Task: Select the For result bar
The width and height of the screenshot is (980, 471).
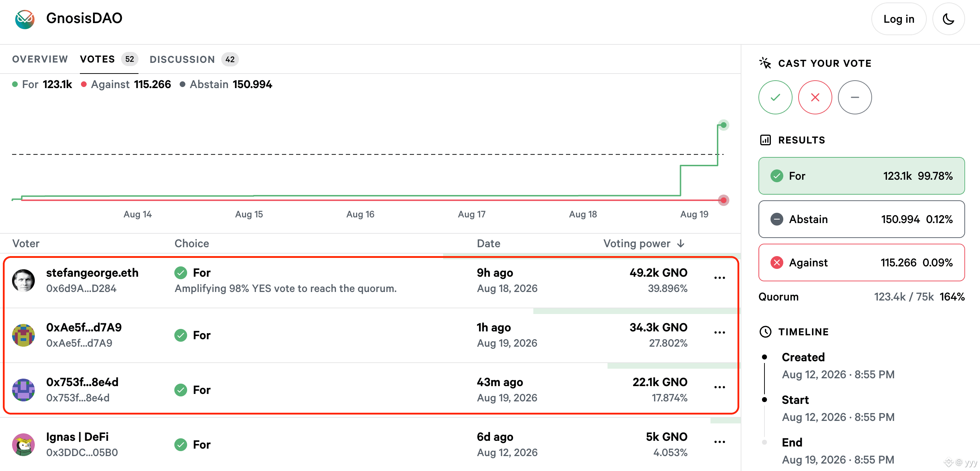Action: coord(861,176)
